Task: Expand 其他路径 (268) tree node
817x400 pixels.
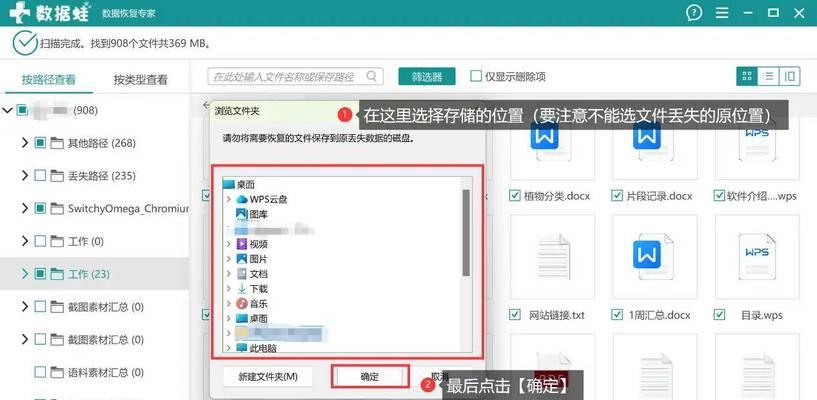Action: (24, 143)
